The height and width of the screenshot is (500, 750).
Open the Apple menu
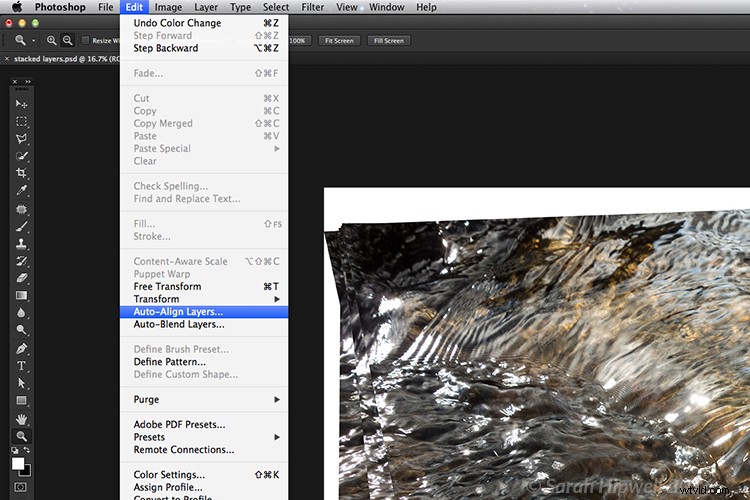(x=17, y=7)
